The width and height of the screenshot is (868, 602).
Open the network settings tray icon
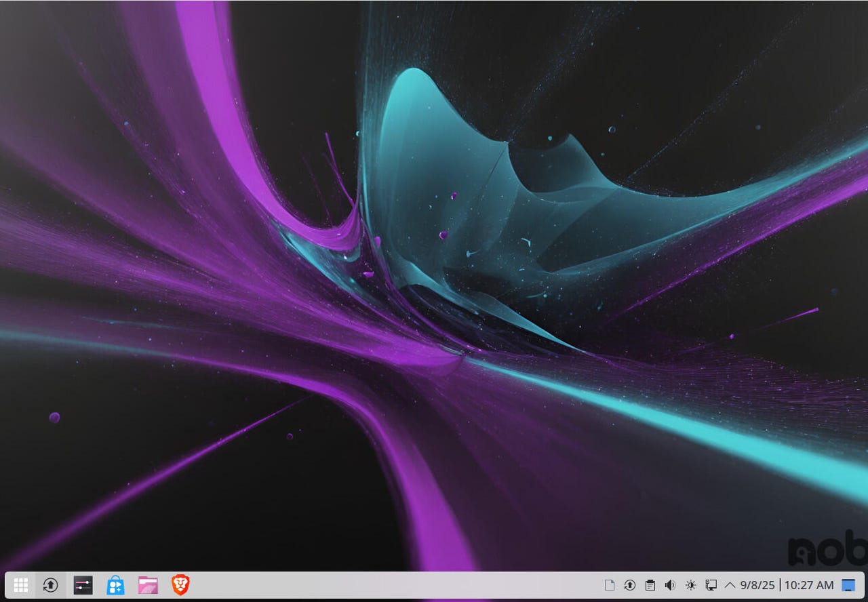(x=711, y=585)
